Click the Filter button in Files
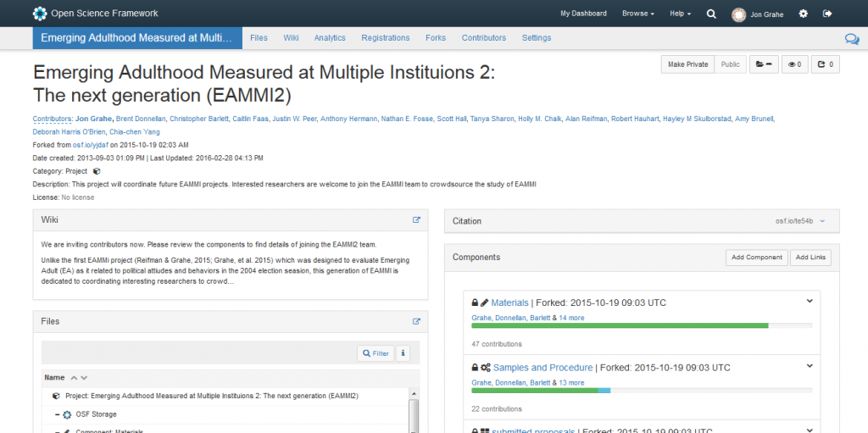 (376, 353)
